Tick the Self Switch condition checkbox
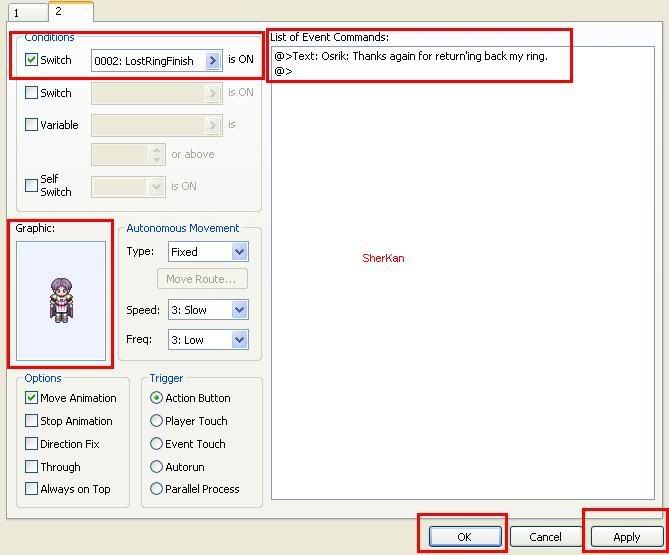Image resolution: width=669 pixels, height=555 pixels. 32,185
